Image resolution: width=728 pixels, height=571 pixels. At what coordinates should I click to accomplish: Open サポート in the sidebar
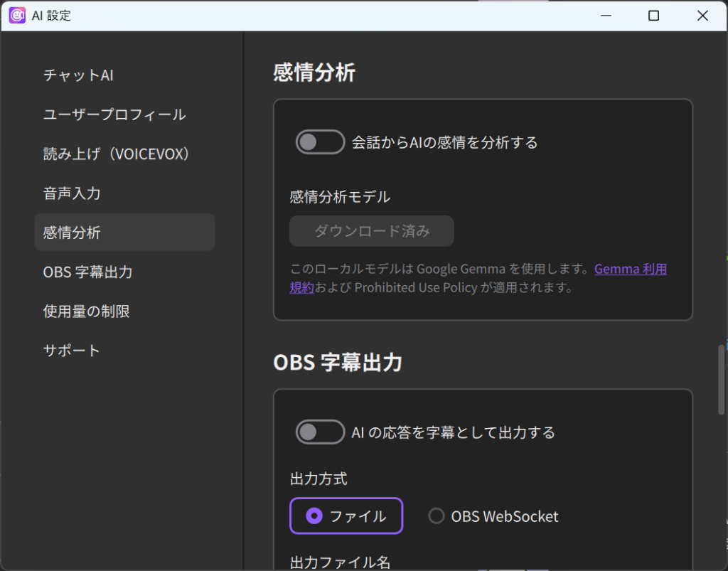pyautogui.click(x=124, y=350)
